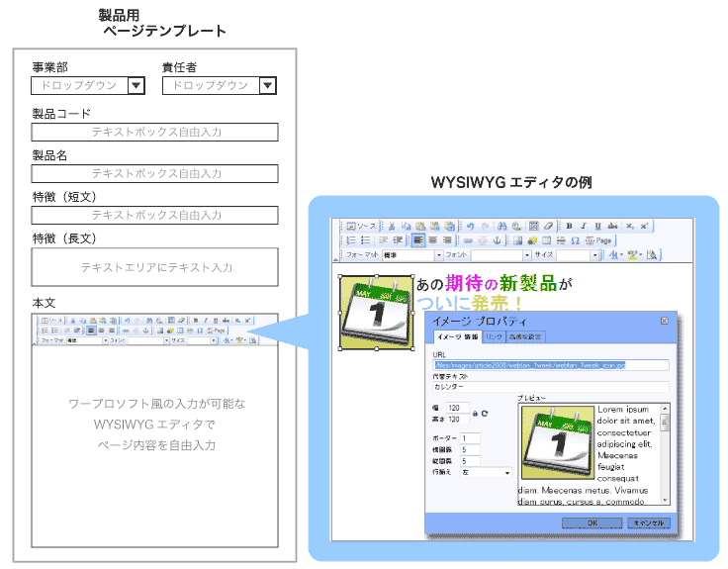Open the フォント dropdown in the example editor
This screenshot has width=728, height=569.
click(500, 255)
